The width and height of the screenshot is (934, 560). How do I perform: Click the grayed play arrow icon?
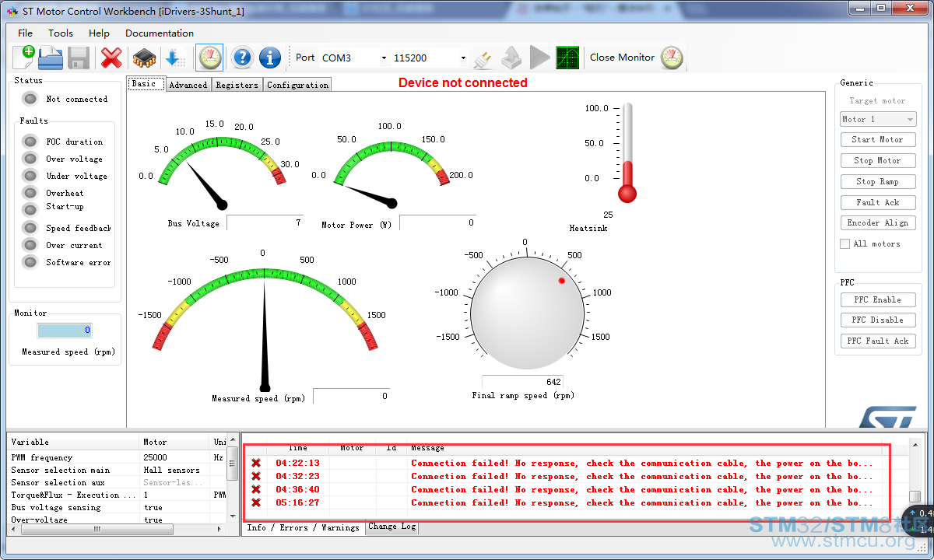click(539, 58)
